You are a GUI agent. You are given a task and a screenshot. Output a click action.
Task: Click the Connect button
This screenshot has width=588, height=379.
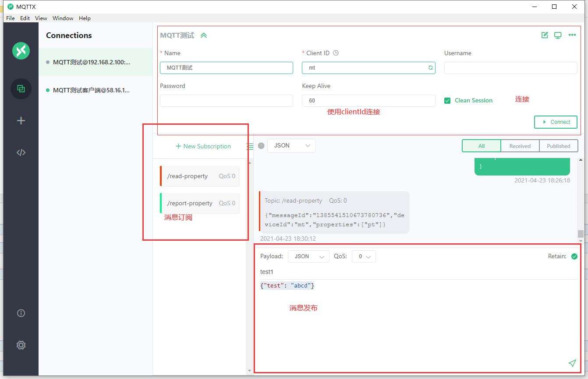555,122
